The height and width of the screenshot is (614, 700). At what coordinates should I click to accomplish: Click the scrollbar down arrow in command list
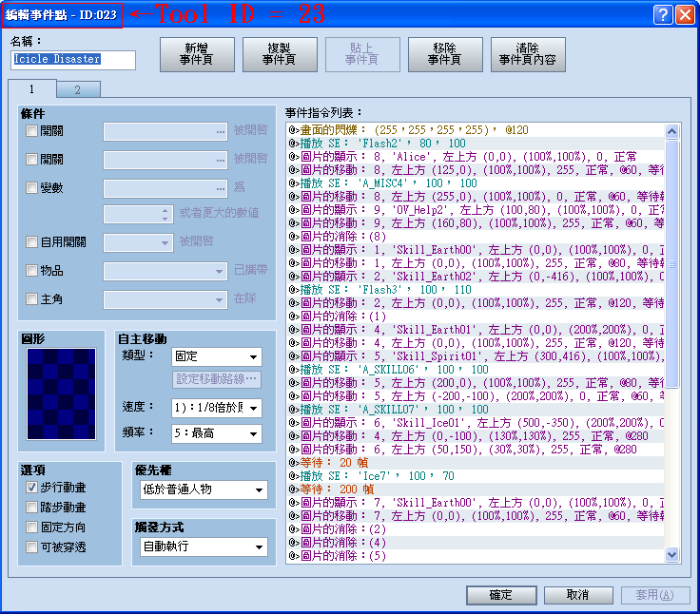[x=671, y=554]
